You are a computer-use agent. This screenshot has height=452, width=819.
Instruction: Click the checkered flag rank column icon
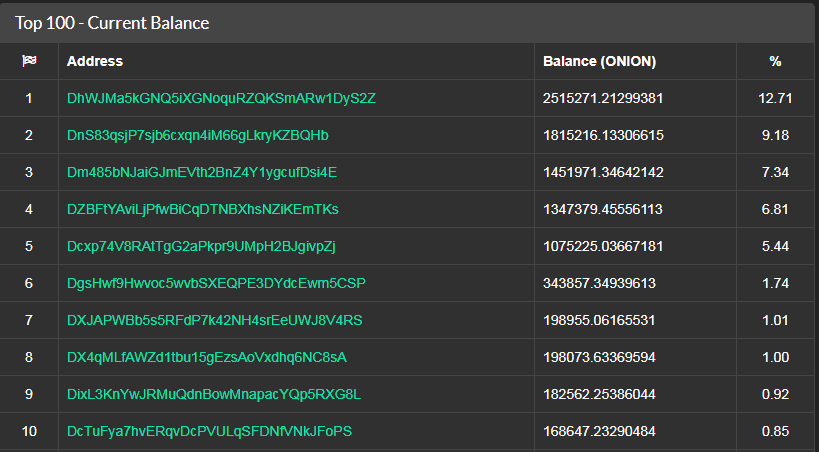[29, 61]
